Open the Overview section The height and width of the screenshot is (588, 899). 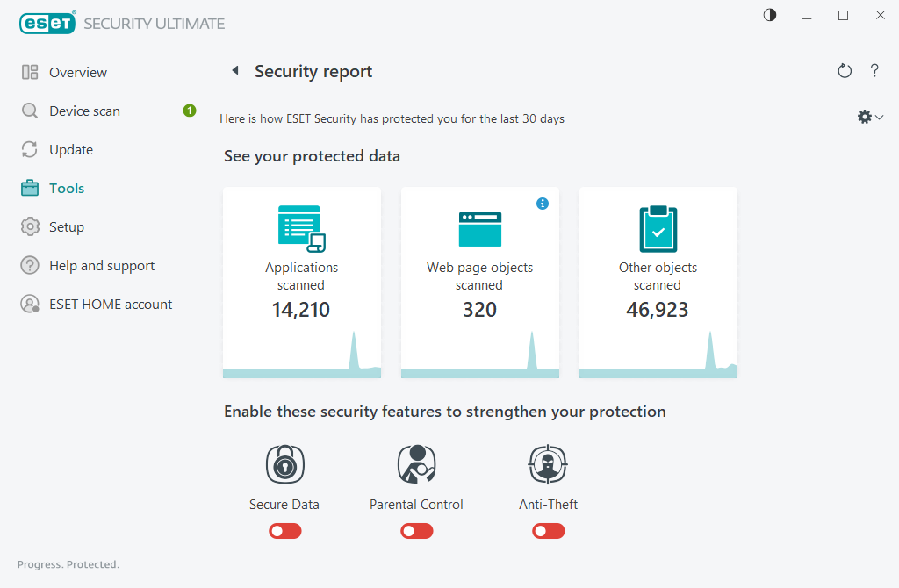point(78,72)
